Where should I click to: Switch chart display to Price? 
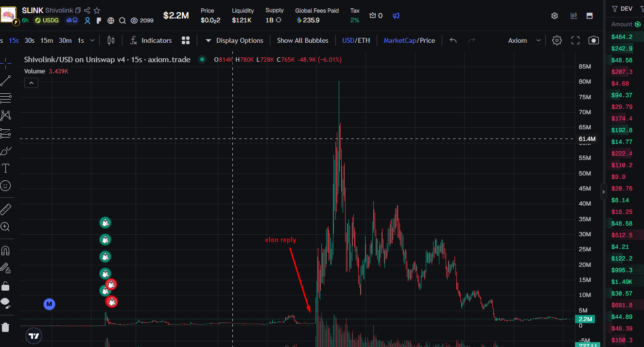click(427, 40)
